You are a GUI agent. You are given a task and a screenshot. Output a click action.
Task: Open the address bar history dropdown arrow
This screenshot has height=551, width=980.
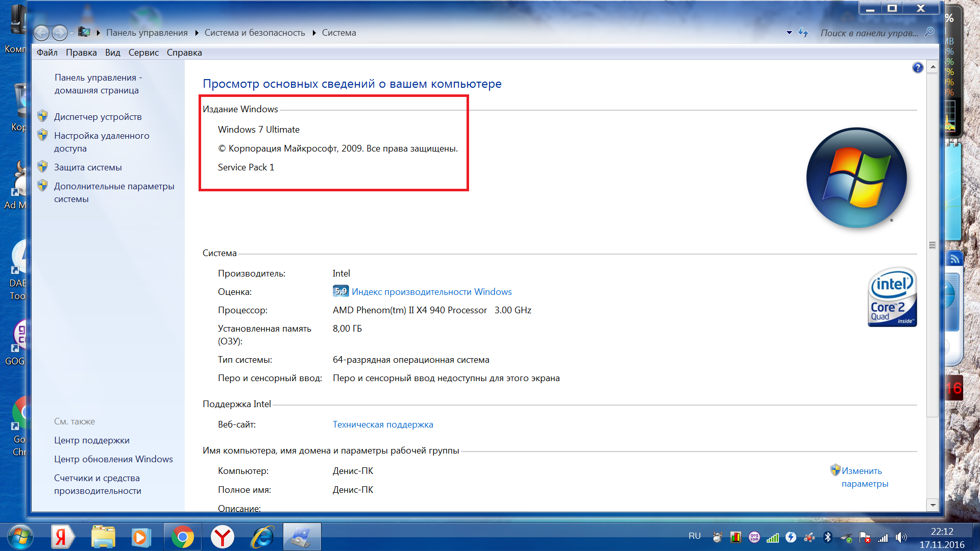point(789,33)
